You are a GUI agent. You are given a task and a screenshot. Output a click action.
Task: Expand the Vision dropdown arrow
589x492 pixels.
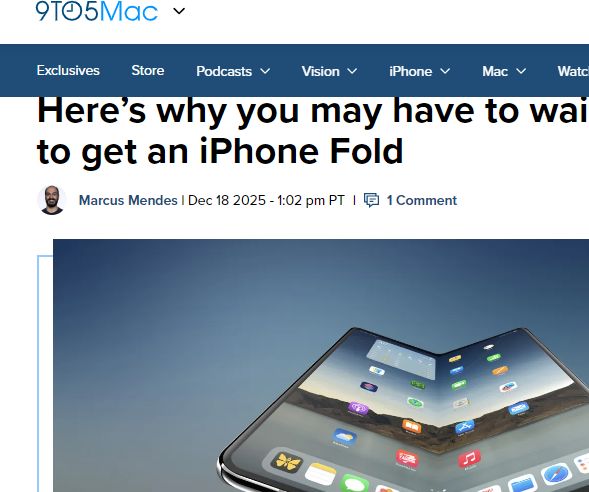(x=352, y=71)
